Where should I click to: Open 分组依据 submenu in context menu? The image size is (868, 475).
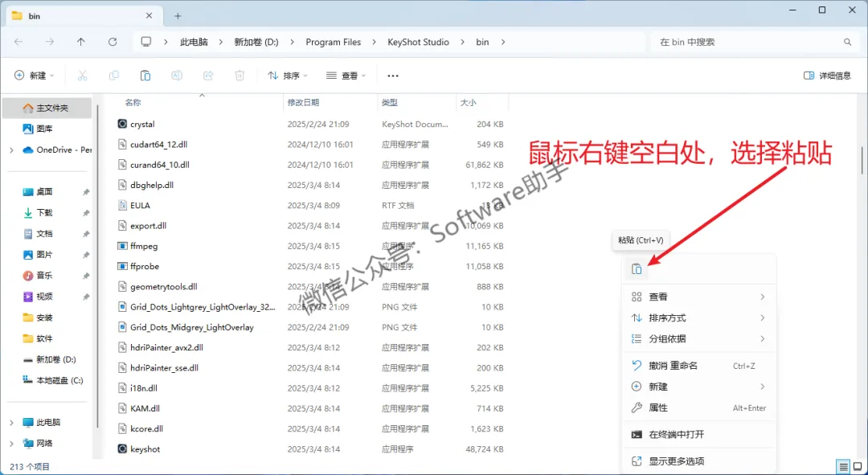699,339
